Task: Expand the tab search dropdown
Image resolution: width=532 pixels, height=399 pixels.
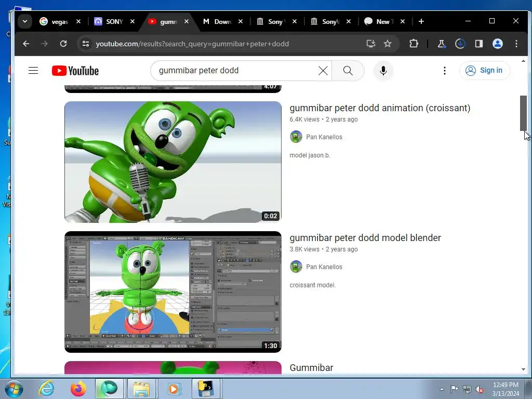Action: (x=25, y=21)
